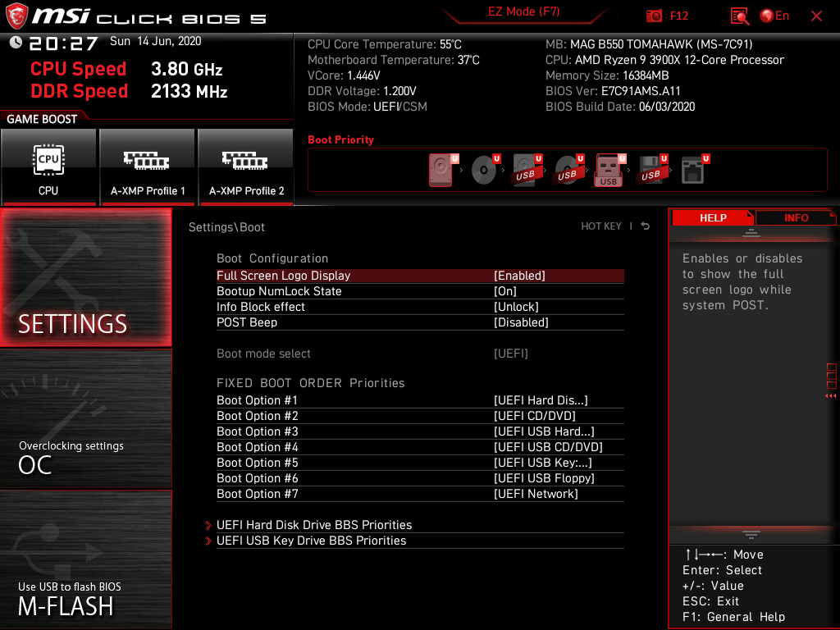Click the back arrow beside HOT KEY
The width and height of the screenshot is (840, 630).
646,226
